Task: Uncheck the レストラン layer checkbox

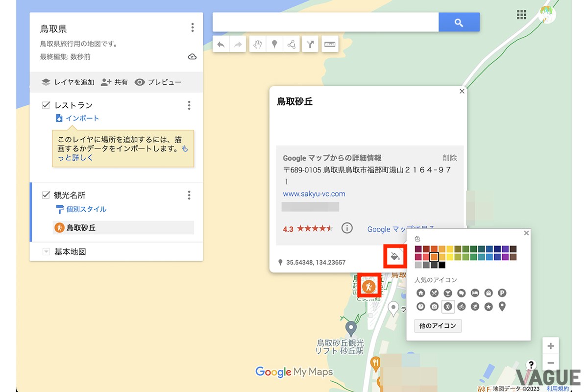Action: pos(46,105)
